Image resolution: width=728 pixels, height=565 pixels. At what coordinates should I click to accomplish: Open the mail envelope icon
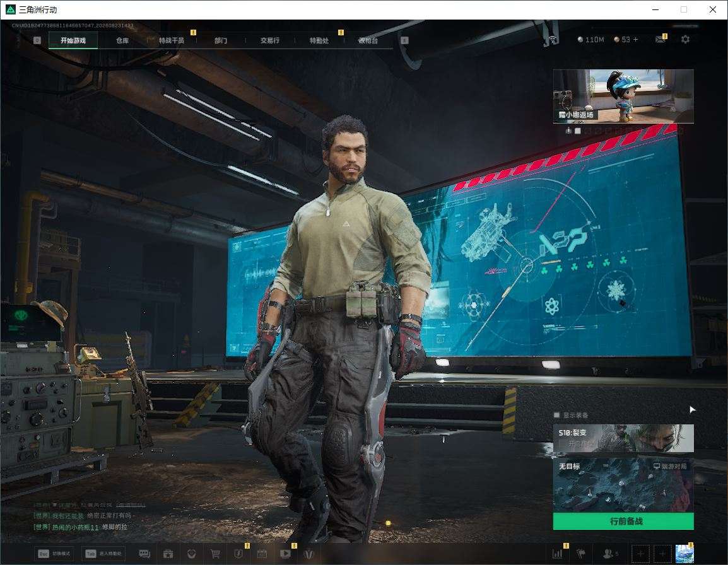click(x=660, y=40)
